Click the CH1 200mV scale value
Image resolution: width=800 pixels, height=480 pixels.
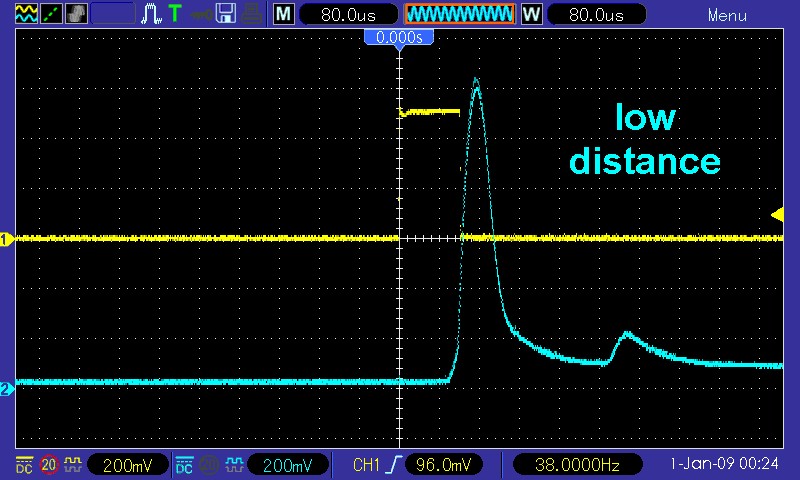pyautogui.click(x=128, y=465)
